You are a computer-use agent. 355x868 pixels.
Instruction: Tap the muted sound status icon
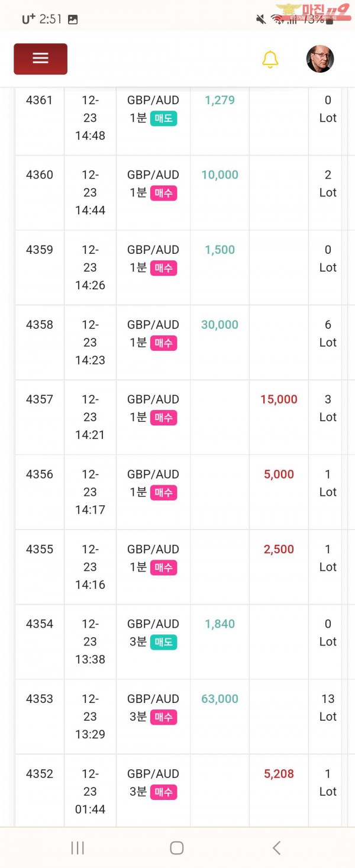pos(261,19)
